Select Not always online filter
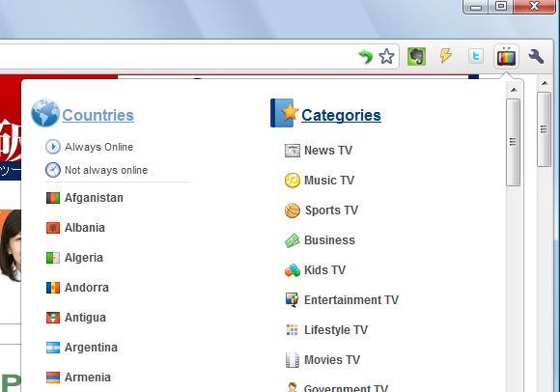Viewport: 560px width, 392px height. [106, 170]
